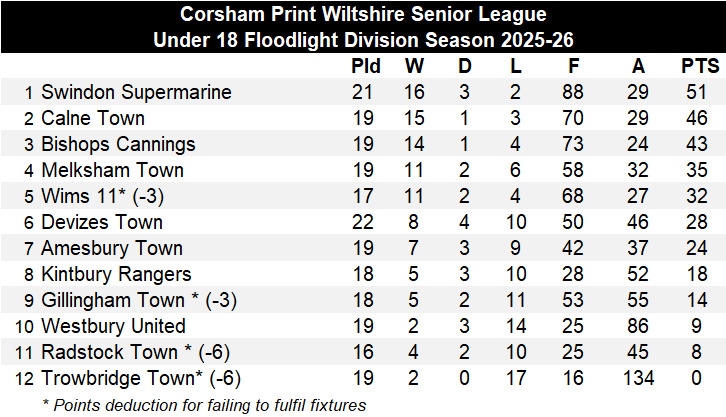
Task: Select Gillingham Town * (-3) entry
Action: point(139,300)
